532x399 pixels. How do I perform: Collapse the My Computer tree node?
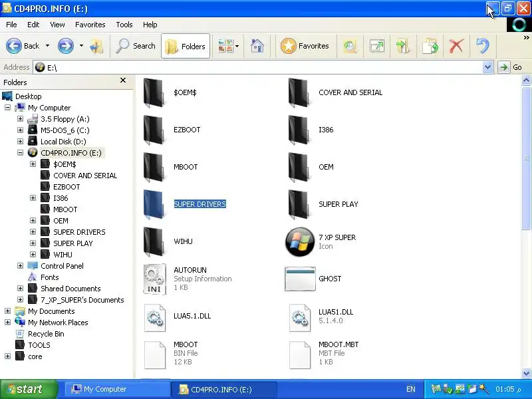click(x=7, y=108)
